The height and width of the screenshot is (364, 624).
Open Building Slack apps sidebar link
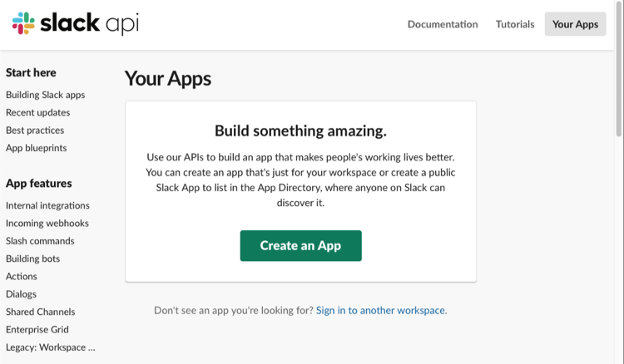46,95
